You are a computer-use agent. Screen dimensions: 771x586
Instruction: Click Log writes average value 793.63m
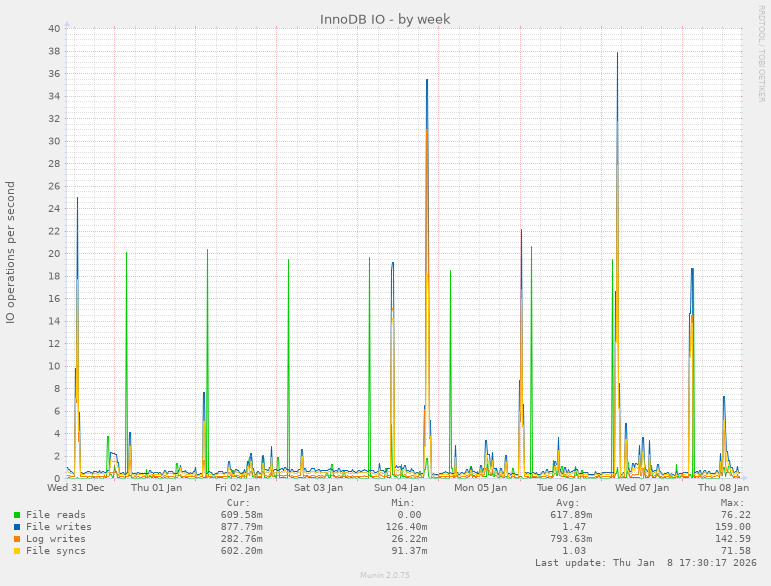click(x=571, y=539)
